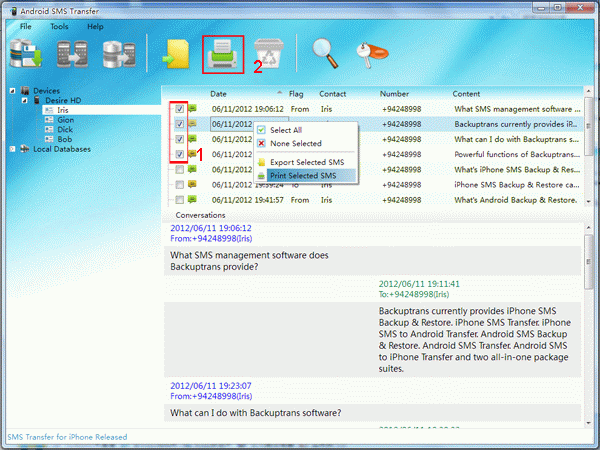Click the Devices tree icon
The image size is (600, 450).
[x=25, y=91]
